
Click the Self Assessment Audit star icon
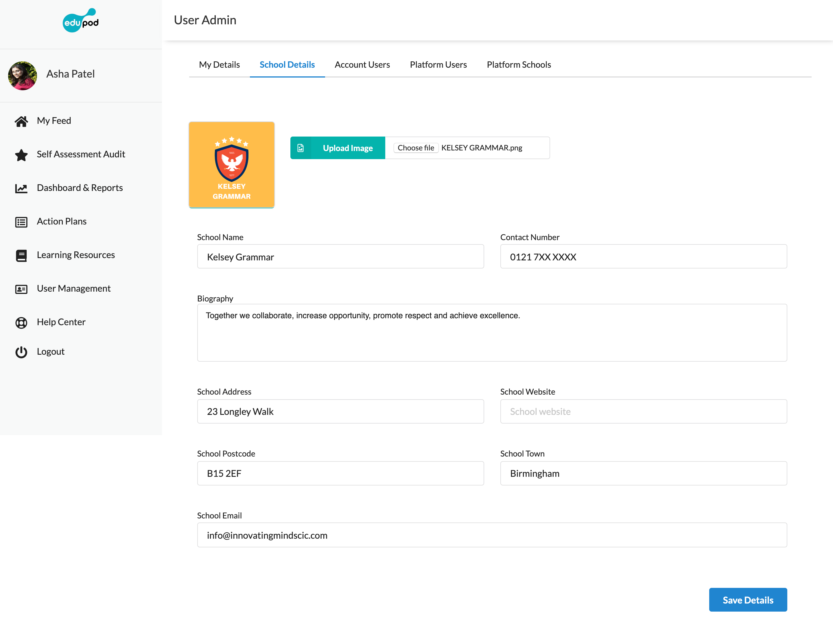pyautogui.click(x=21, y=154)
